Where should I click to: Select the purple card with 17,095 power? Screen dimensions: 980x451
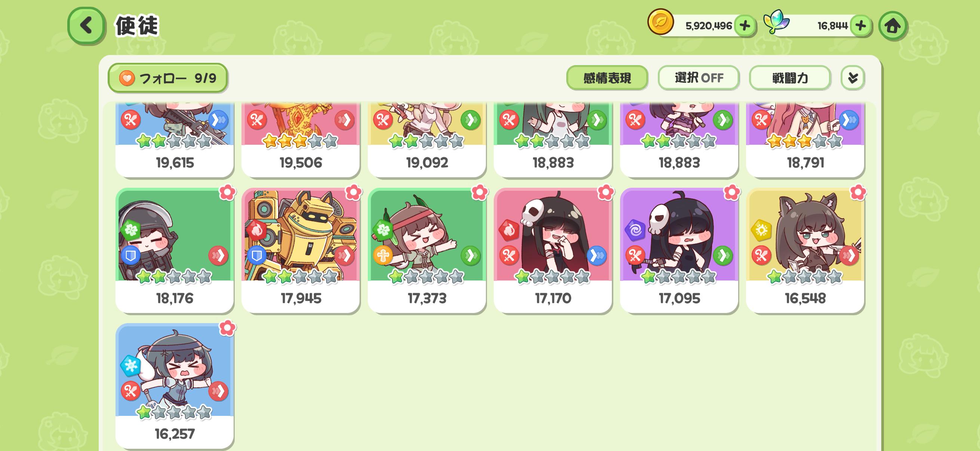tap(679, 250)
